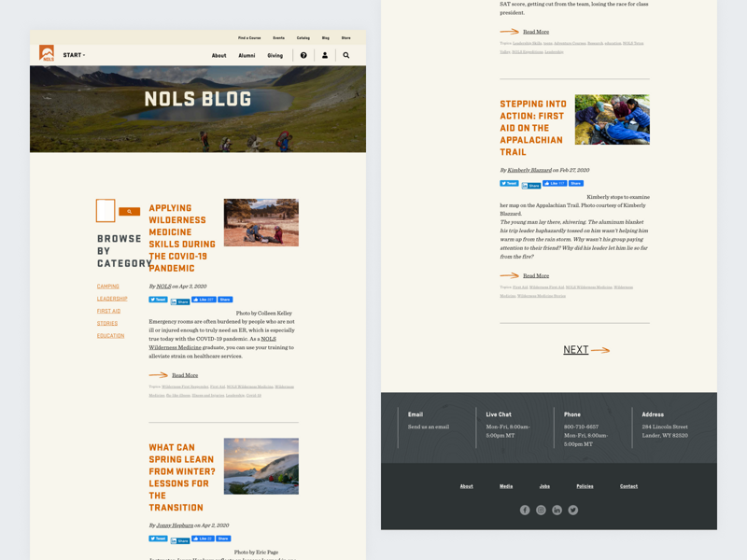Open LinkedIn from the footer icons
Image resolution: width=747 pixels, height=560 pixels.
pos(557,510)
